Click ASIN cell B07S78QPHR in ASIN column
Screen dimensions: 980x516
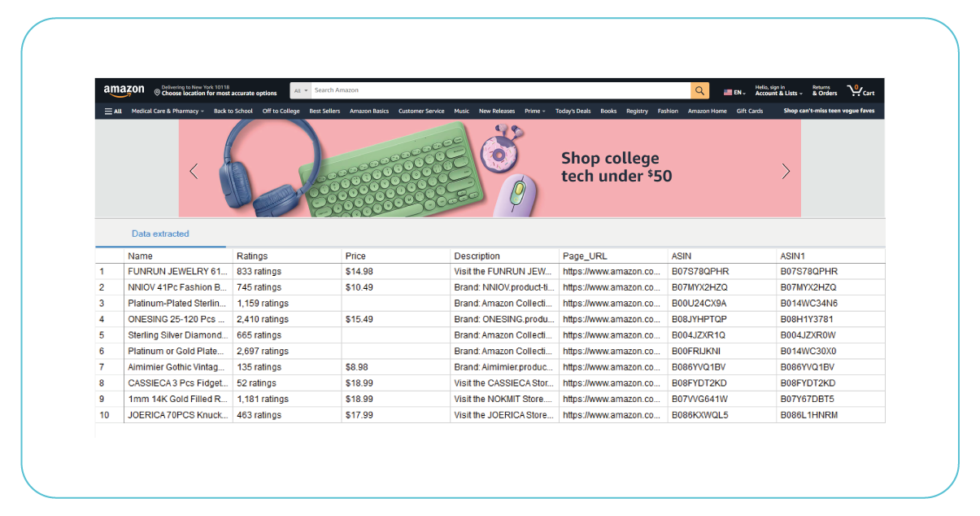[722, 271]
